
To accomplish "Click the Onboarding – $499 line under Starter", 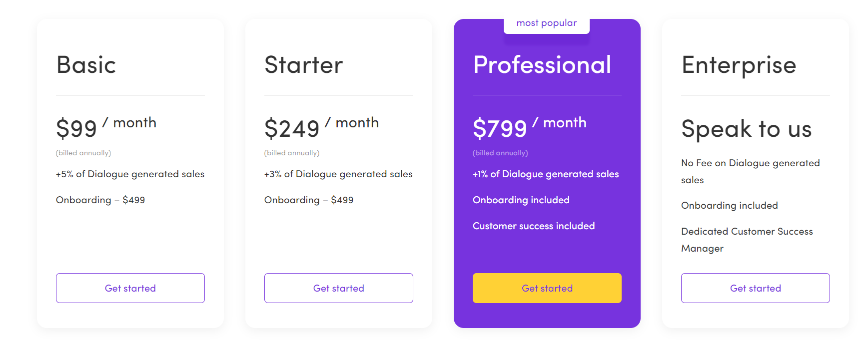I will 308,200.
